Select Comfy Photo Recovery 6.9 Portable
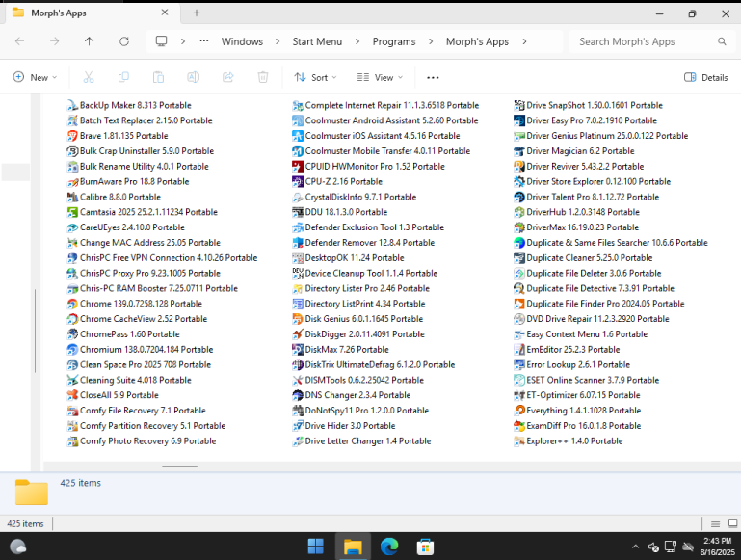The image size is (741, 560). (142, 440)
